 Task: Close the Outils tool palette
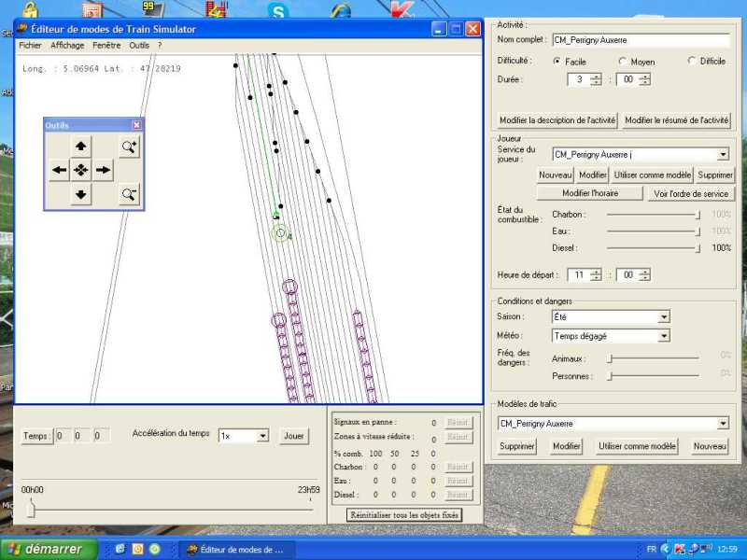(x=136, y=125)
